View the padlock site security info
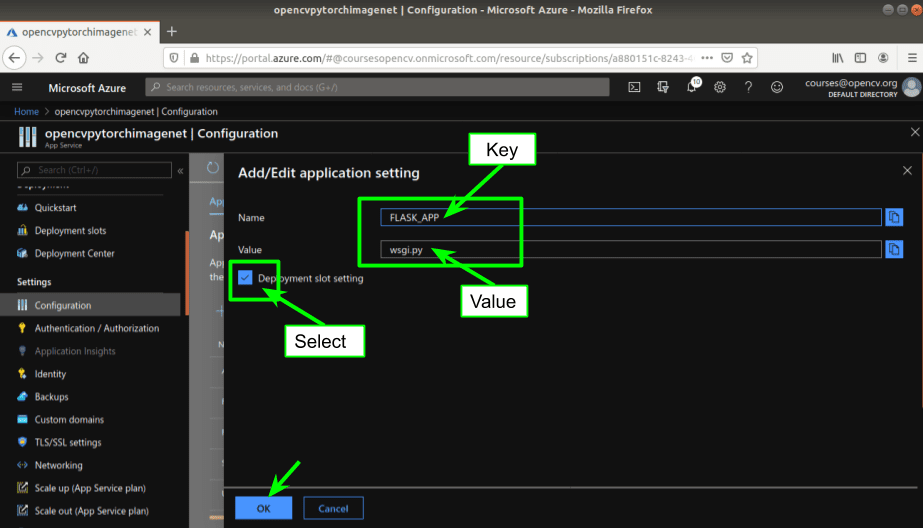The height and width of the screenshot is (528, 923). click(x=194, y=58)
